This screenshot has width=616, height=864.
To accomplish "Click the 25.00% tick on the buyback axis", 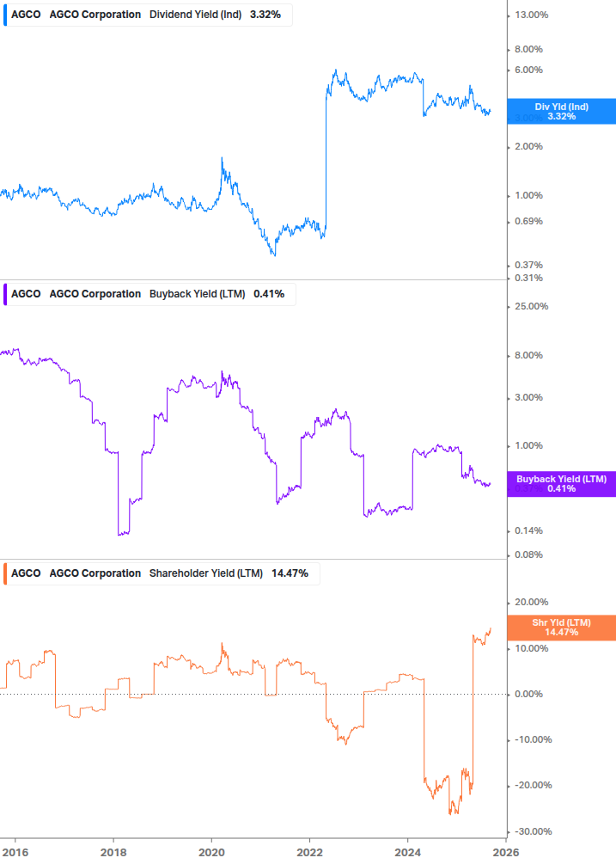I will pyautogui.click(x=531, y=306).
